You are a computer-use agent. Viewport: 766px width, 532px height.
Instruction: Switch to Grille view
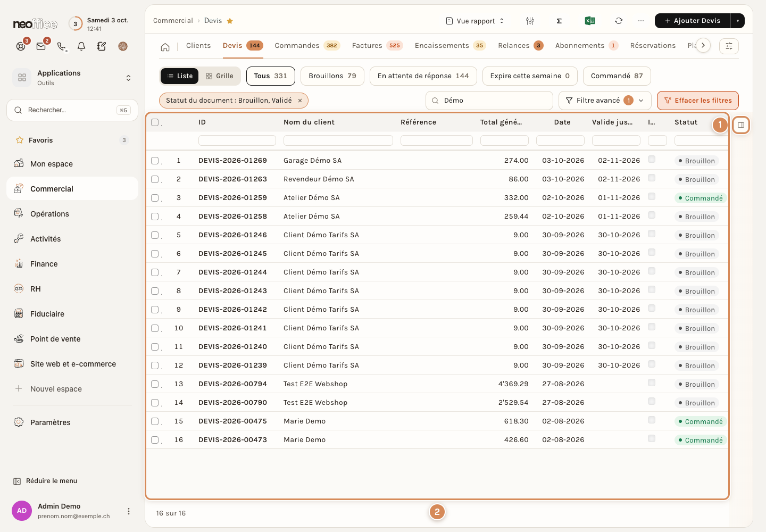220,76
